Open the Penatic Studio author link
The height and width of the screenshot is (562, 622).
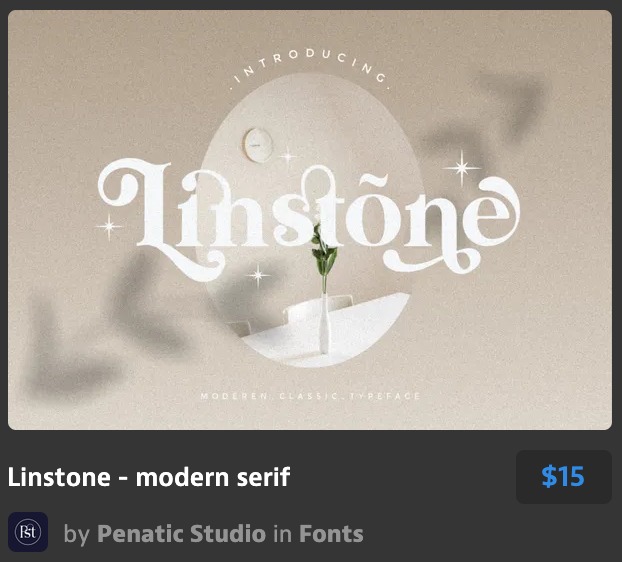(181, 533)
